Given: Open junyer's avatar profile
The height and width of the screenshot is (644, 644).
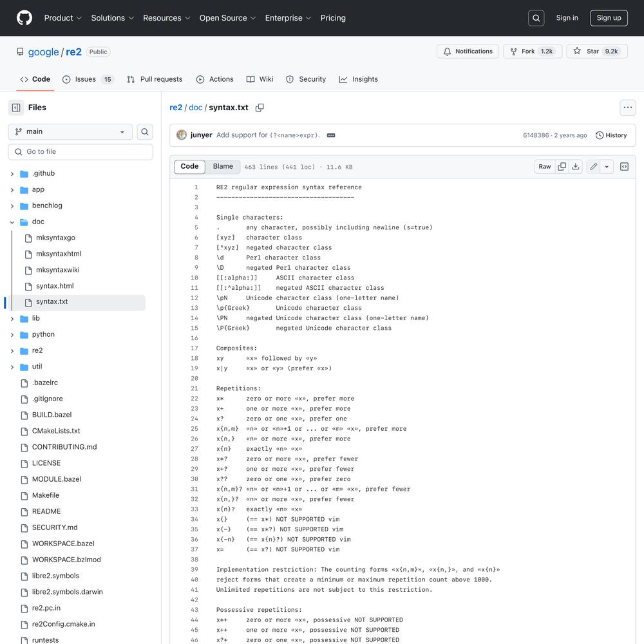Looking at the screenshot, I should [x=182, y=135].
